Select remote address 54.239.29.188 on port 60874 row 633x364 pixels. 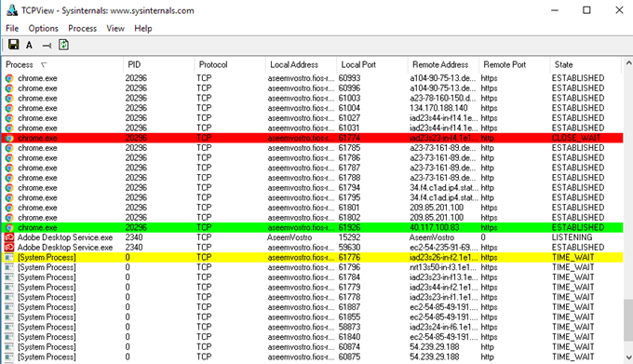(x=435, y=347)
